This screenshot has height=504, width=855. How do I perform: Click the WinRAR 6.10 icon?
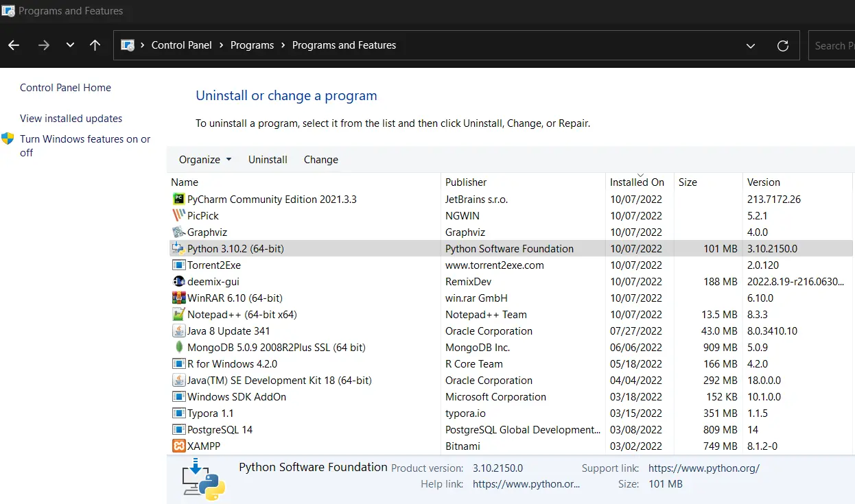(x=178, y=298)
